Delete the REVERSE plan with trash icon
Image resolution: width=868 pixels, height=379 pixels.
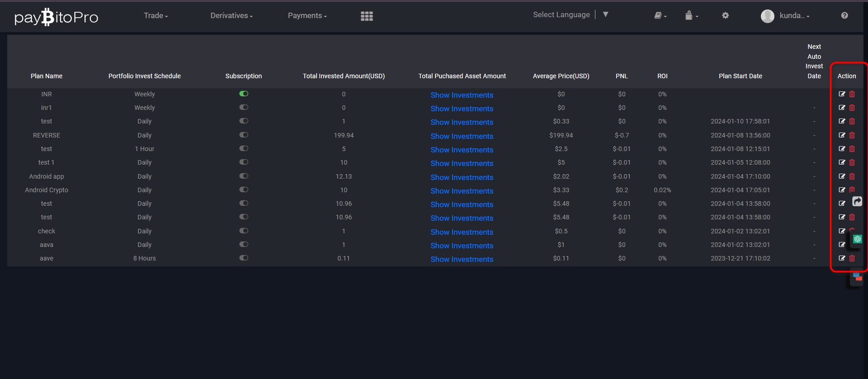[852, 135]
